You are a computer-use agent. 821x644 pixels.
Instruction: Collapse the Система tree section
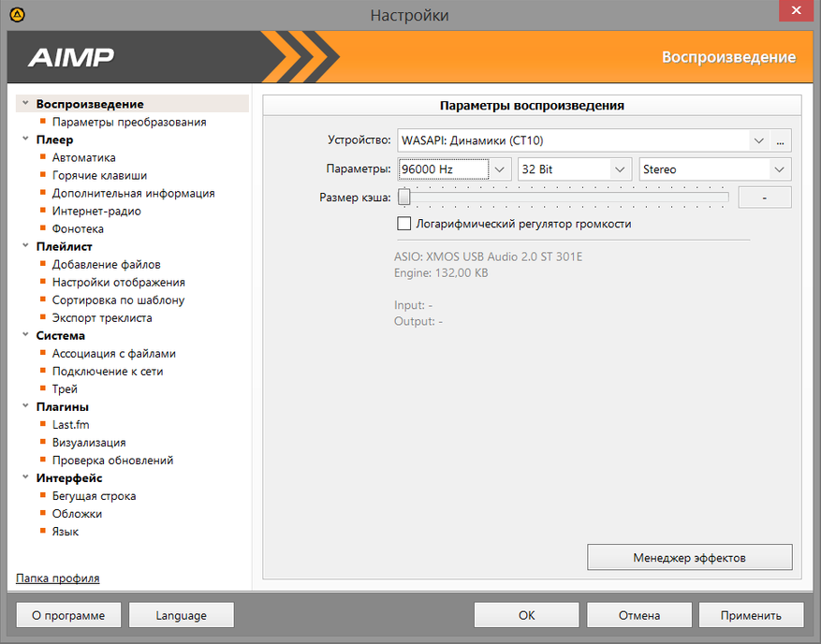coord(25,335)
